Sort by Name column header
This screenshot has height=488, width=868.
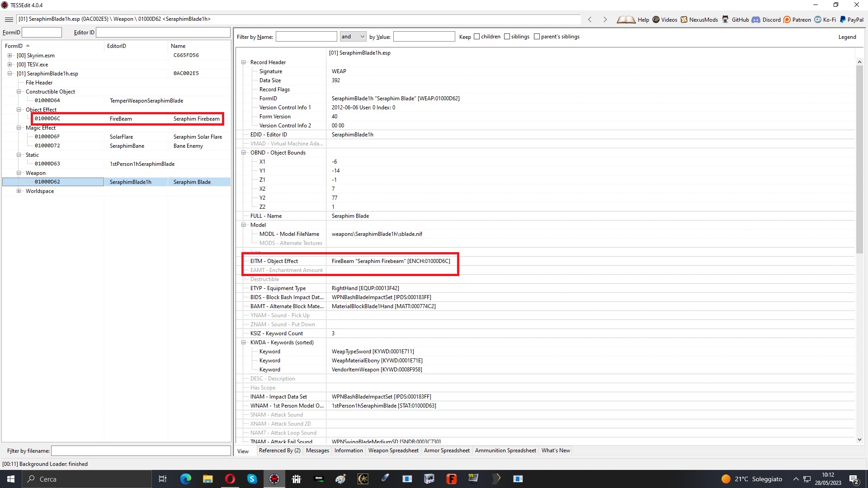click(x=199, y=46)
